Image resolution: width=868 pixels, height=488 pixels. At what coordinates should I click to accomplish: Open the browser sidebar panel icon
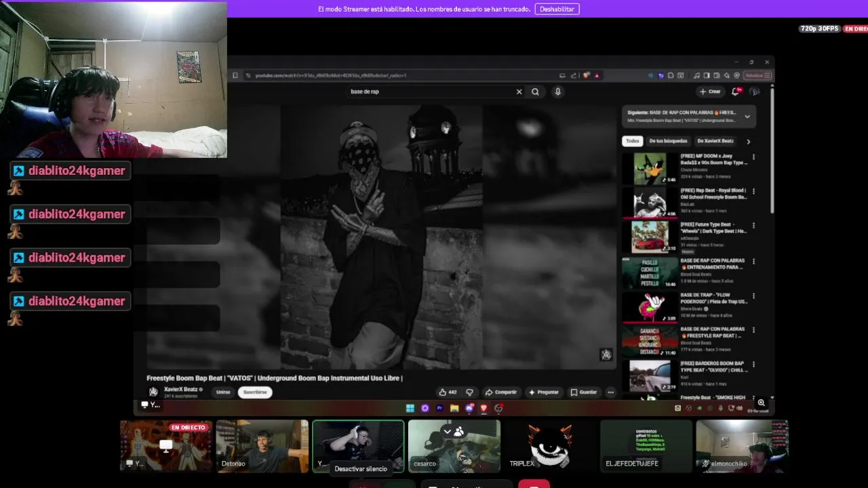pyautogui.click(x=706, y=75)
